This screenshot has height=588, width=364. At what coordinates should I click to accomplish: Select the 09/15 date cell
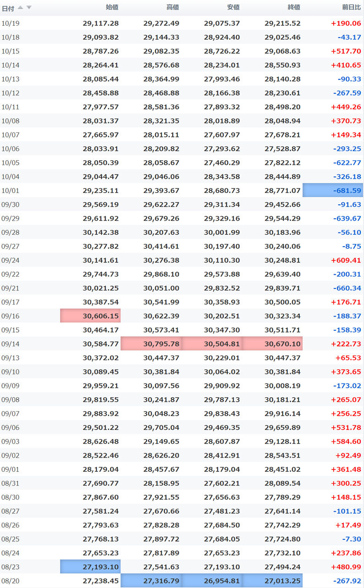click(x=11, y=330)
